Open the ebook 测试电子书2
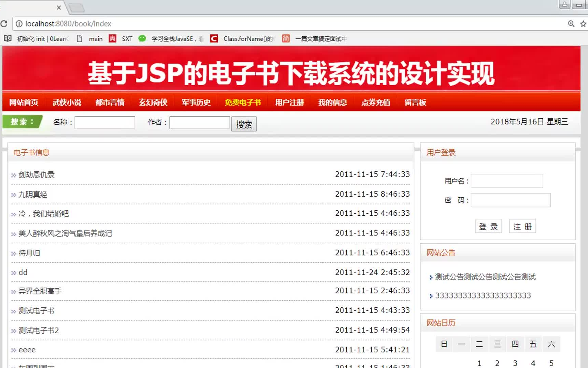The image size is (588, 368). (x=38, y=331)
